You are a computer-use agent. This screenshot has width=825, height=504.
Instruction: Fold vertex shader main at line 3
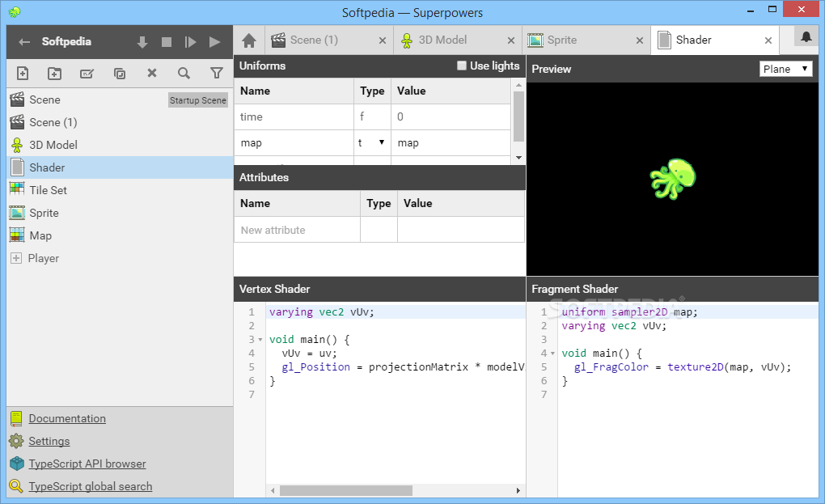(260, 340)
